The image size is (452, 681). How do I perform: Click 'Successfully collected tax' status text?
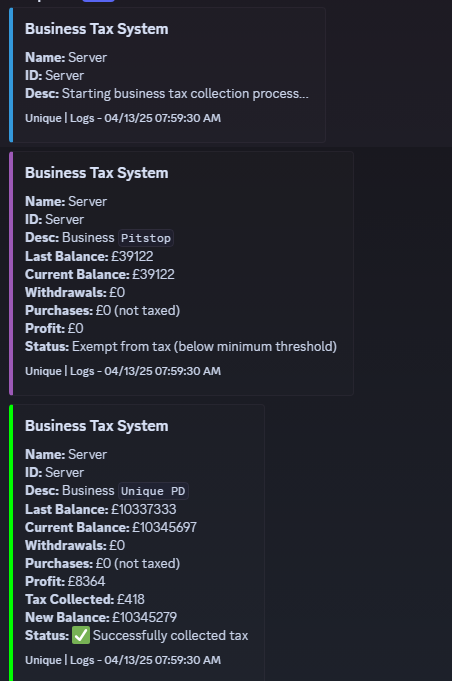point(170,635)
